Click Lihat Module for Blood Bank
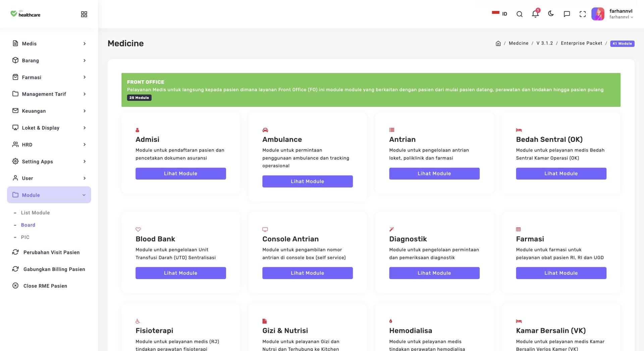The height and width of the screenshot is (351, 644). pyautogui.click(x=180, y=273)
